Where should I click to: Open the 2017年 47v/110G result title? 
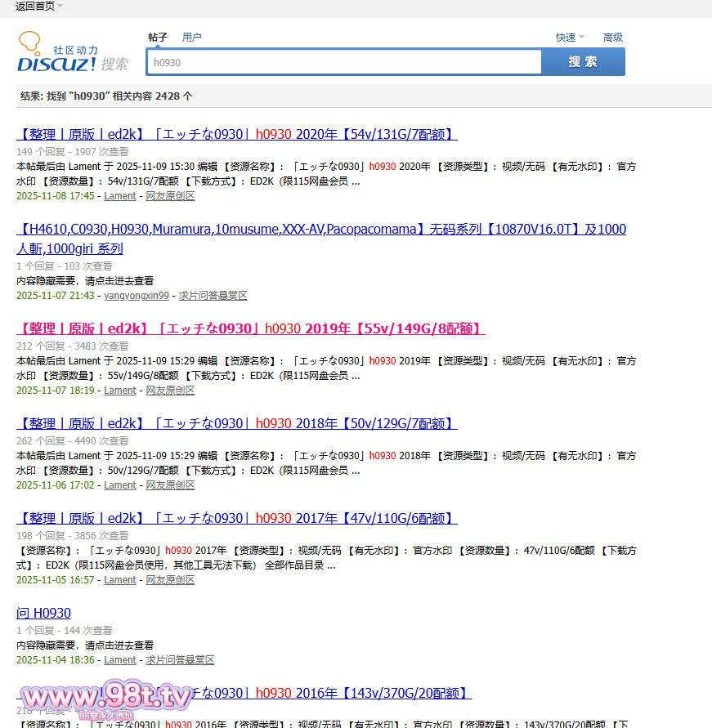(236, 518)
